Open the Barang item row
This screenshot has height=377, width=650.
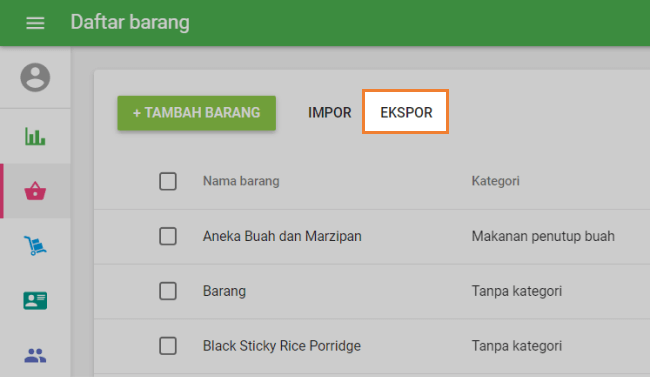click(x=372, y=291)
